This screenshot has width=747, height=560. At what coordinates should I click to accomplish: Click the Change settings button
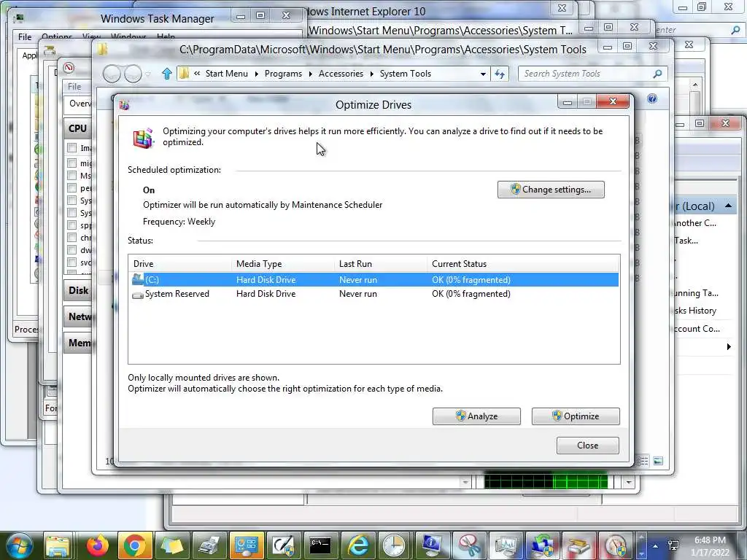pos(551,190)
